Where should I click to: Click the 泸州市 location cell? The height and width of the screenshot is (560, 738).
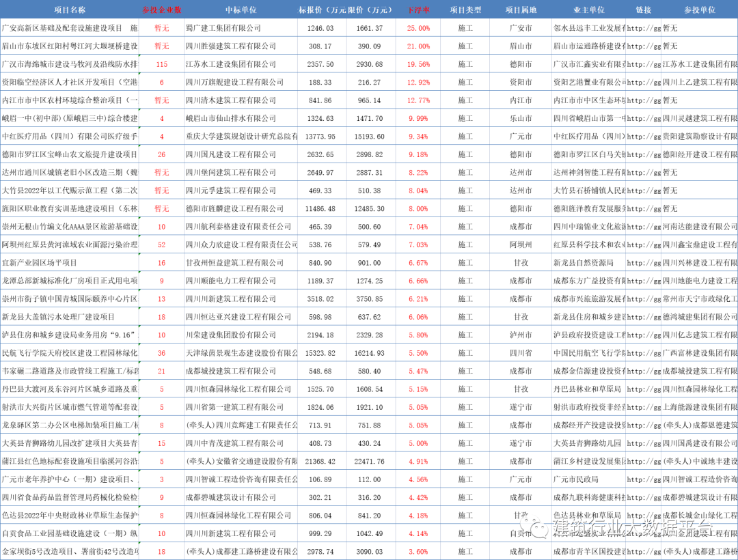point(521,335)
